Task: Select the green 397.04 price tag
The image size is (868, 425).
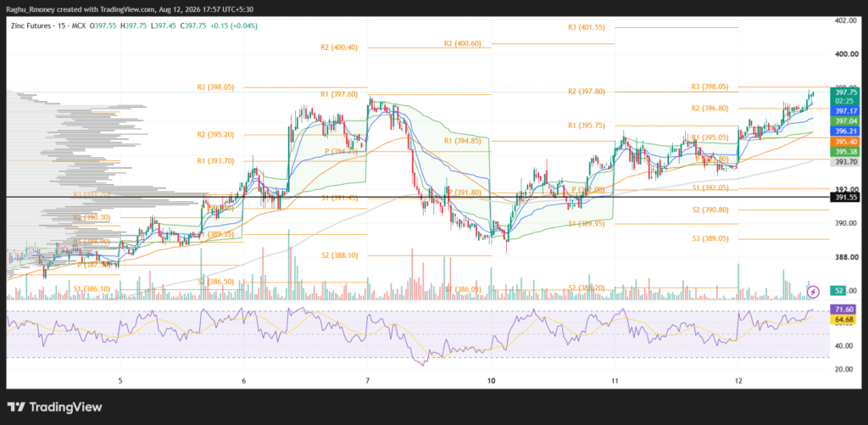Action: 847,120
